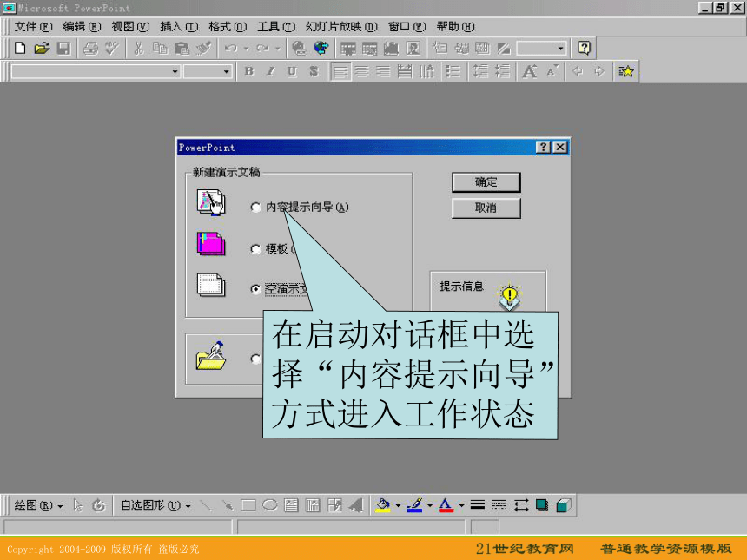Screen dimensions: 747x560
Task: Click the Open folder toolbar icon
Action: click(42, 48)
